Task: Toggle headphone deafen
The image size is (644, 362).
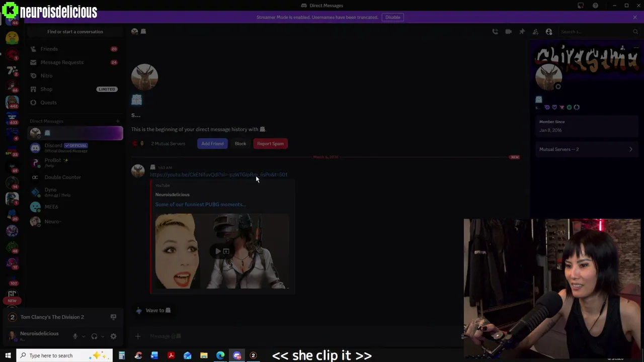Action: (x=94, y=336)
